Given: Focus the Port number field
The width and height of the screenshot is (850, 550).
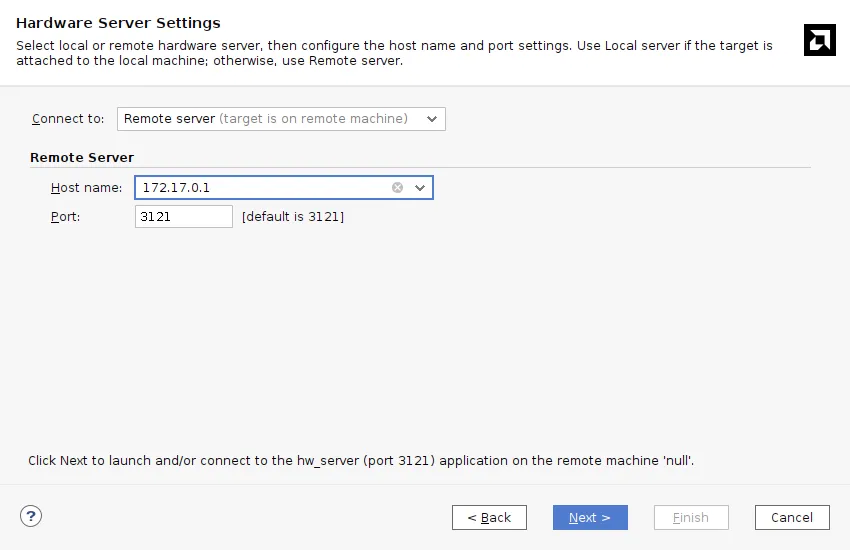Looking at the screenshot, I should (183, 216).
